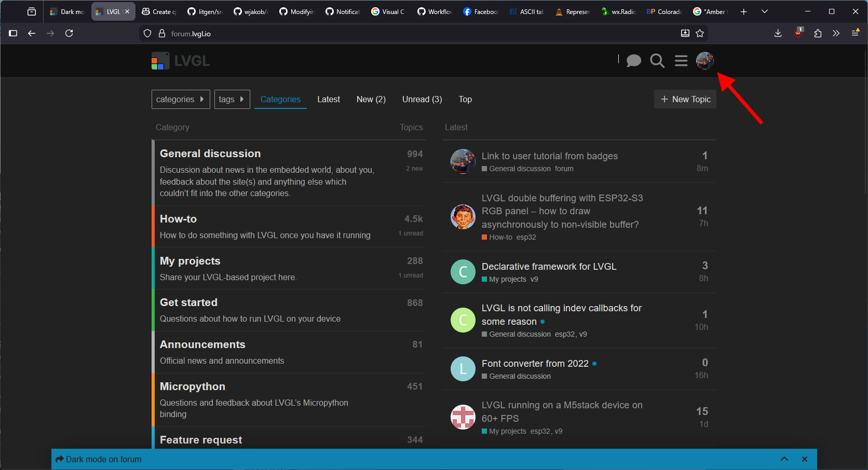Open the list all tabs dropdown arrow
This screenshot has width=868, height=470.
(x=764, y=11)
